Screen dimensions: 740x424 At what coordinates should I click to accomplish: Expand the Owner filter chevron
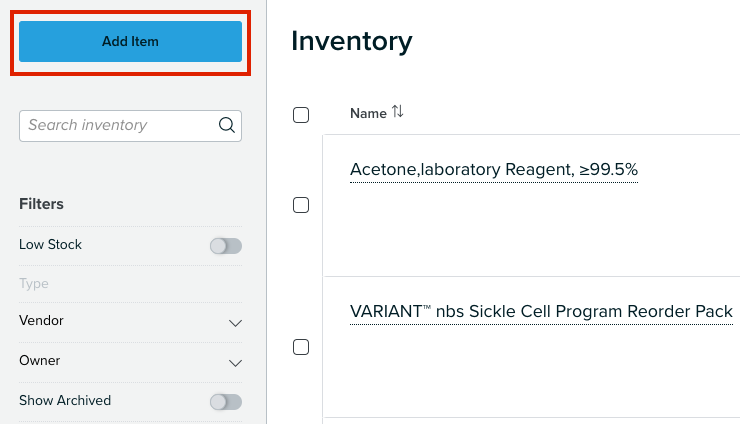click(235, 363)
